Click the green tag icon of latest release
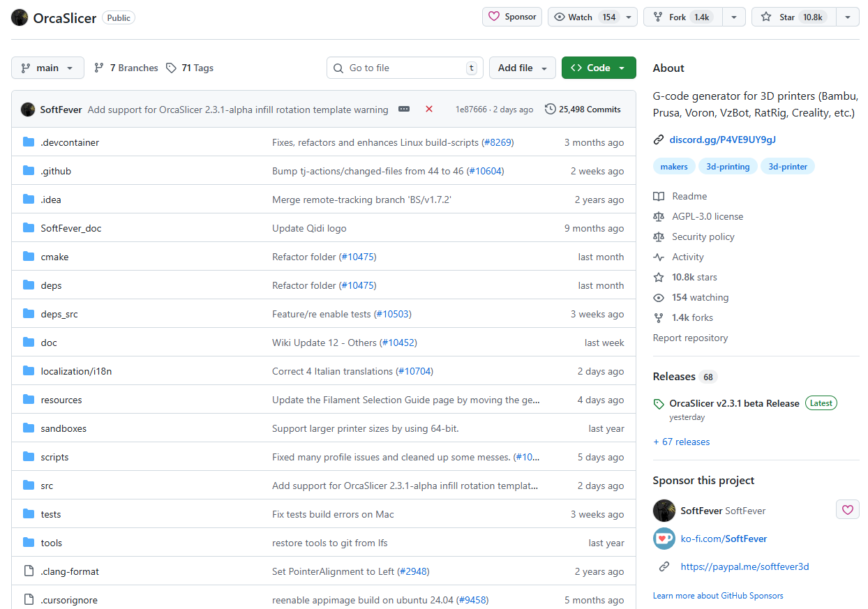The height and width of the screenshot is (609, 868). tap(659, 404)
